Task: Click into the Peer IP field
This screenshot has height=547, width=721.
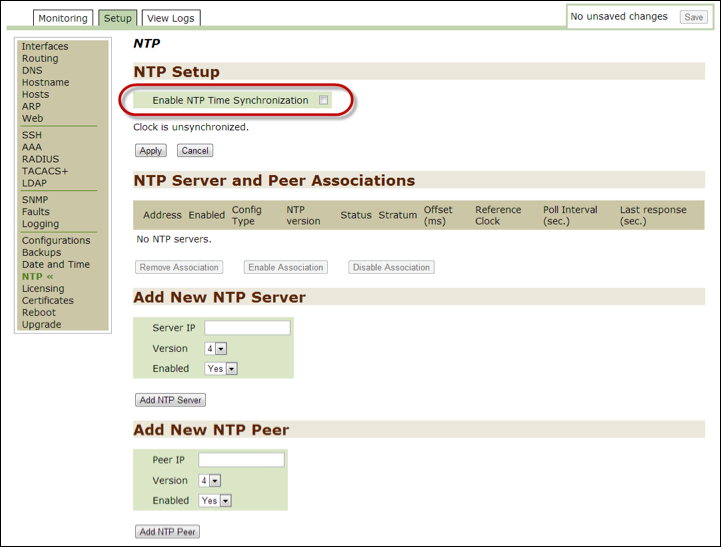Action: tap(241, 460)
